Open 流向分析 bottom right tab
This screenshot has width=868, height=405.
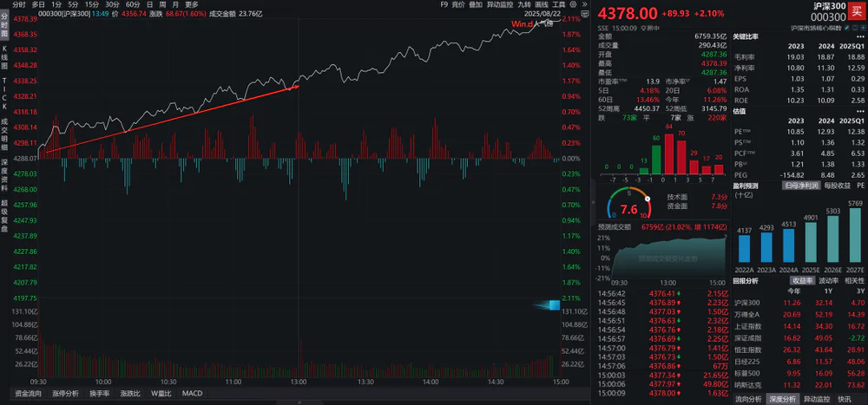[x=748, y=399]
